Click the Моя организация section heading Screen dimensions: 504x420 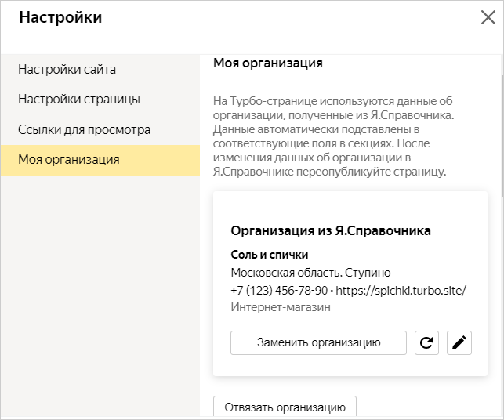[x=268, y=63]
